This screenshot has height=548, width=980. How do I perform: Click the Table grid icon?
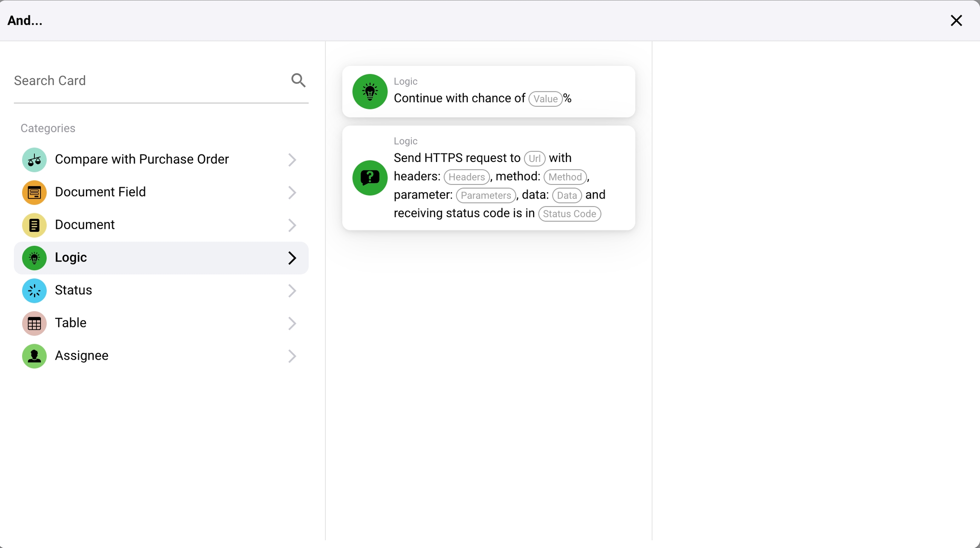(x=34, y=323)
